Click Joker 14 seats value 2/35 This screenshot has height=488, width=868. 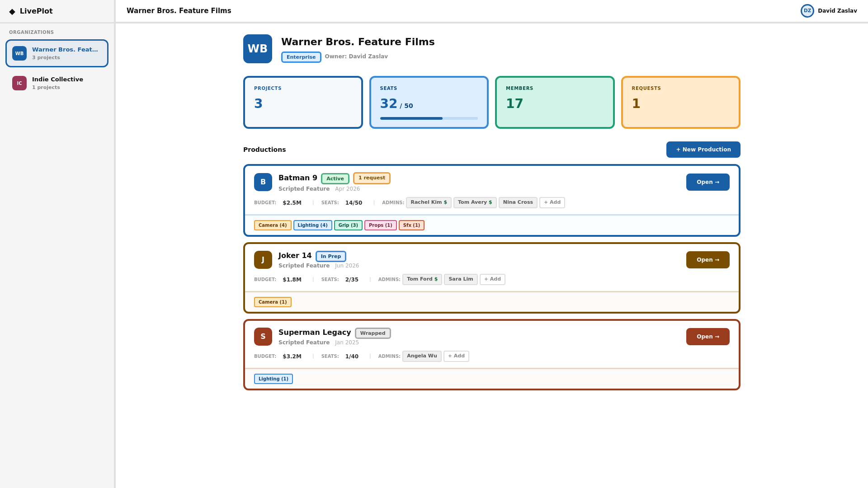point(352,280)
